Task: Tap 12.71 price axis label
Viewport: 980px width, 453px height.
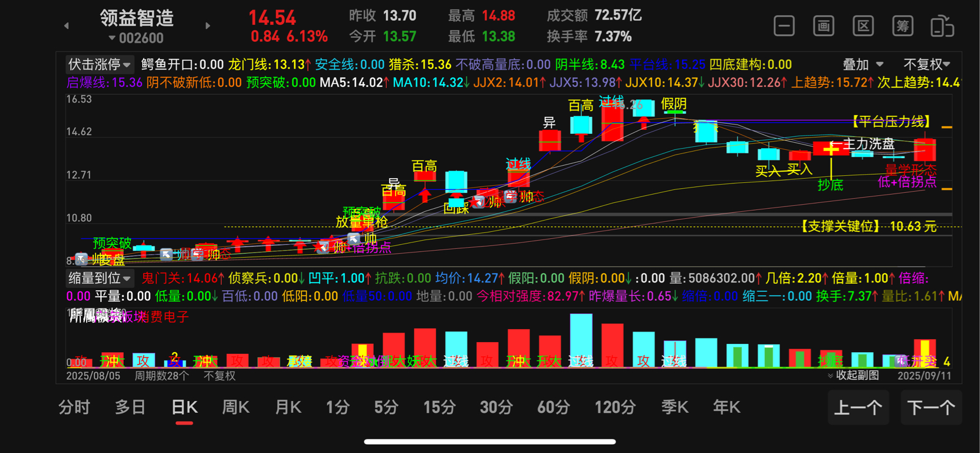Action: pyautogui.click(x=79, y=175)
